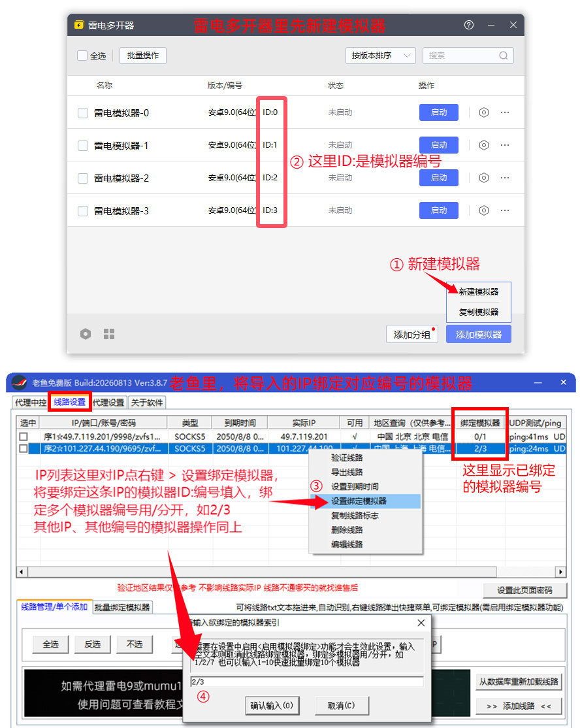This screenshot has width=580, height=728.
Task: Click 雷电多开器 lightning app icon
Action: pyautogui.click(x=79, y=25)
